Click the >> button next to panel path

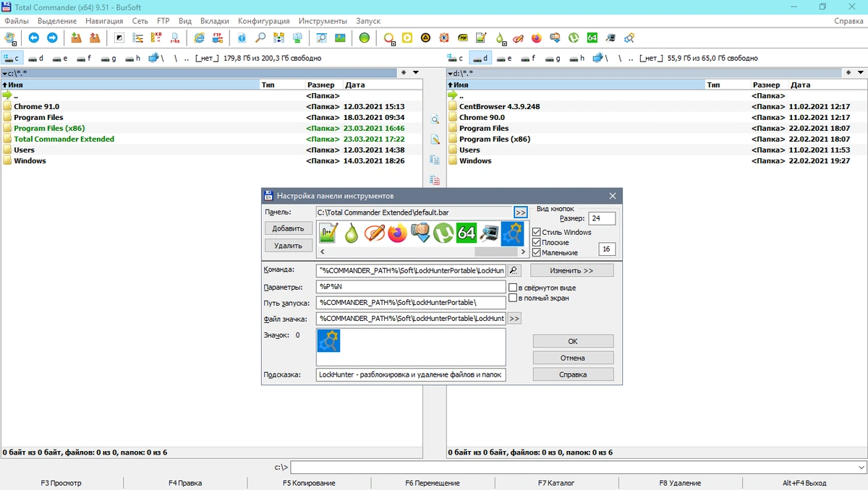coord(521,212)
